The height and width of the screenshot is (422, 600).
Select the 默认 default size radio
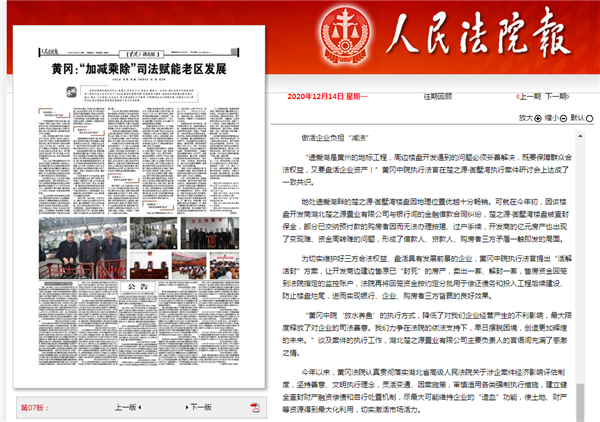point(590,119)
